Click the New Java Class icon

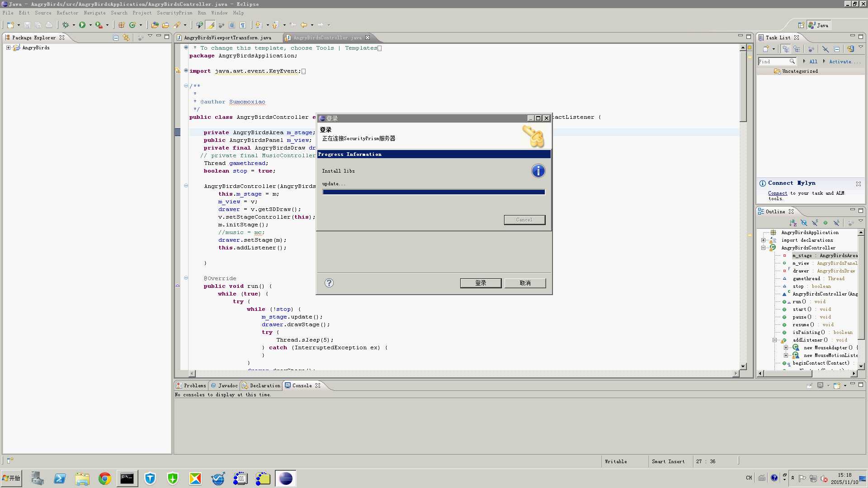(132, 25)
